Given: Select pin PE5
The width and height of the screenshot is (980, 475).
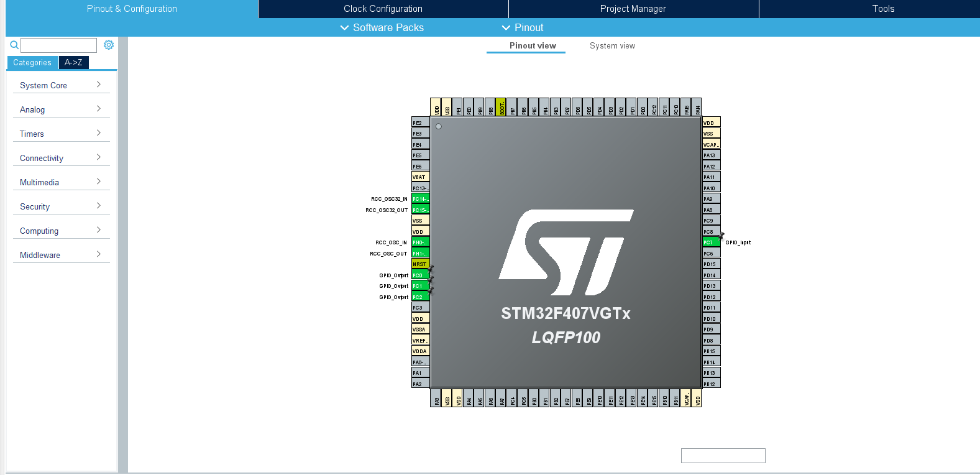Looking at the screenshot, I should click(x=421, y=155).
